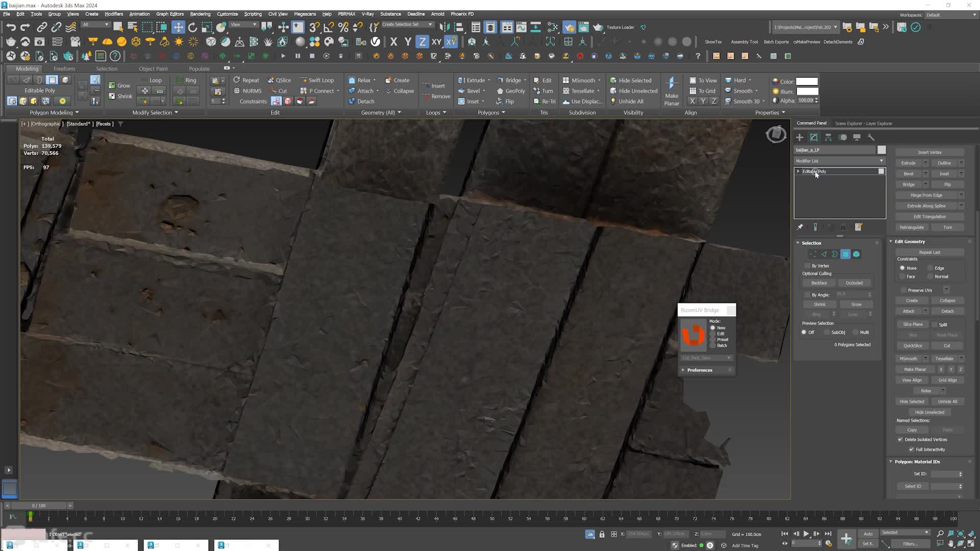Enable the By Angle checkbox
This screenshot has height=551, width=980.
(807, 295)
